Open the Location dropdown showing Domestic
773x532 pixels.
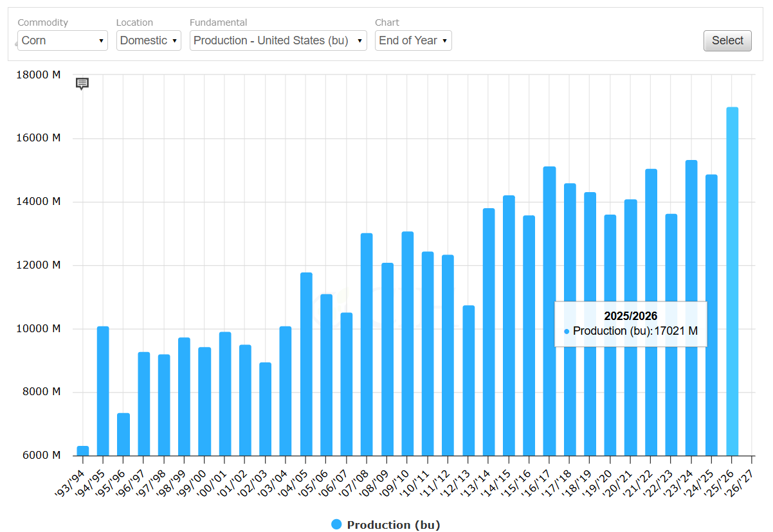pos(149,40)
